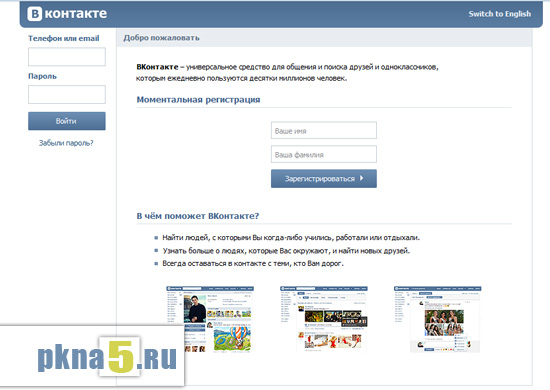The width and height of the screenshot is (550, 390).
Task: Click the Войти login button
Action: tap(67, 121)
